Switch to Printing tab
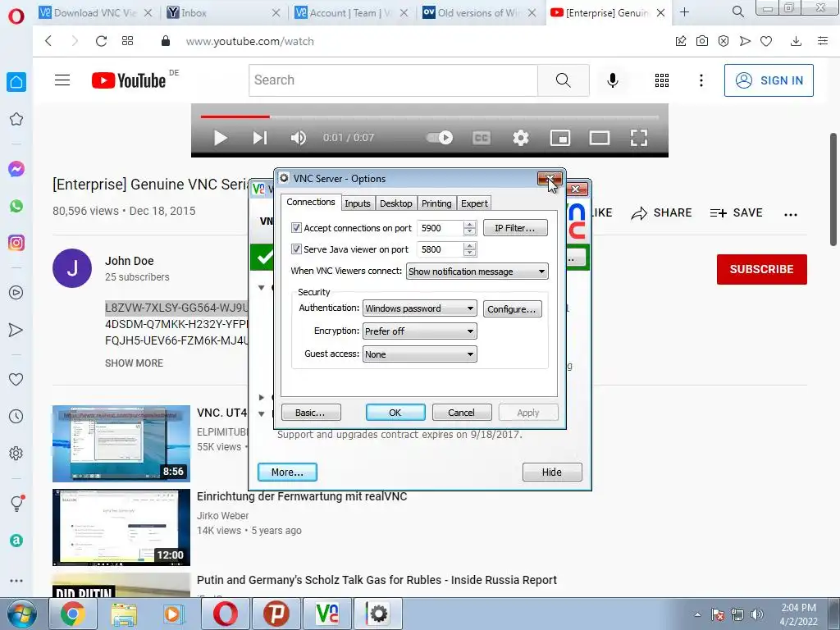The image size is (840, 630). [x=436, y=203]
